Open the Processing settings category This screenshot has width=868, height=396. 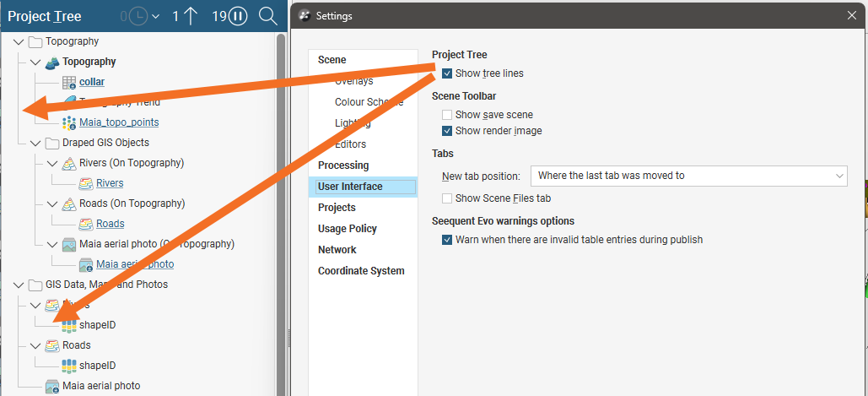pyautogui.click(x=343, y=165)
